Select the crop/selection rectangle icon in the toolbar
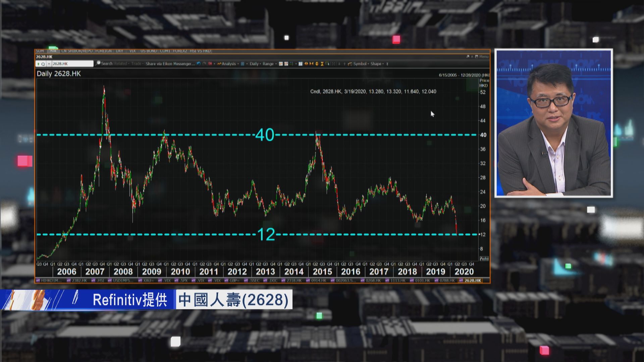The image size is (644, 362). (x=328, y=64)
